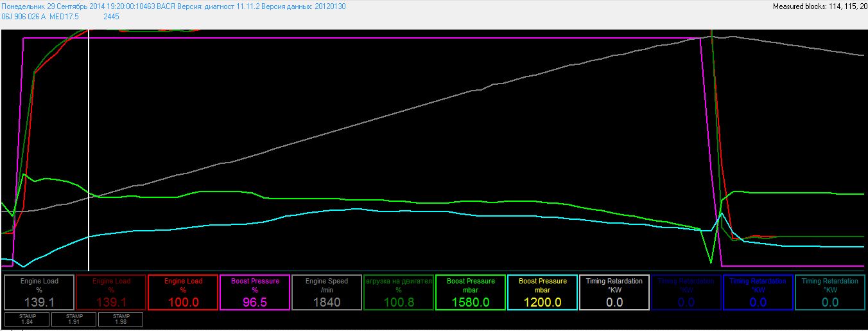Click the Boost Pressure 1200.0 mbar box

tap(542, 292)
